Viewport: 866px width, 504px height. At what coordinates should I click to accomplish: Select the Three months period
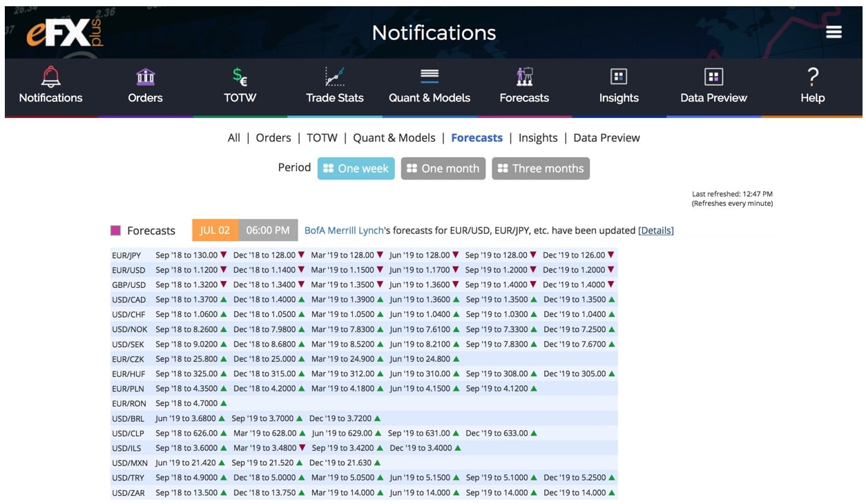coord(540,168)
